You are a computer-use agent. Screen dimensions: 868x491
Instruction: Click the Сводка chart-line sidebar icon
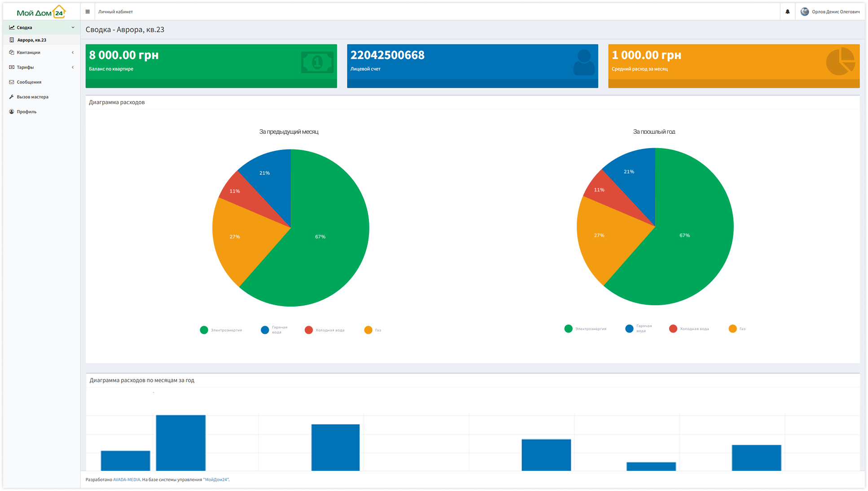[x=12, y=27]
